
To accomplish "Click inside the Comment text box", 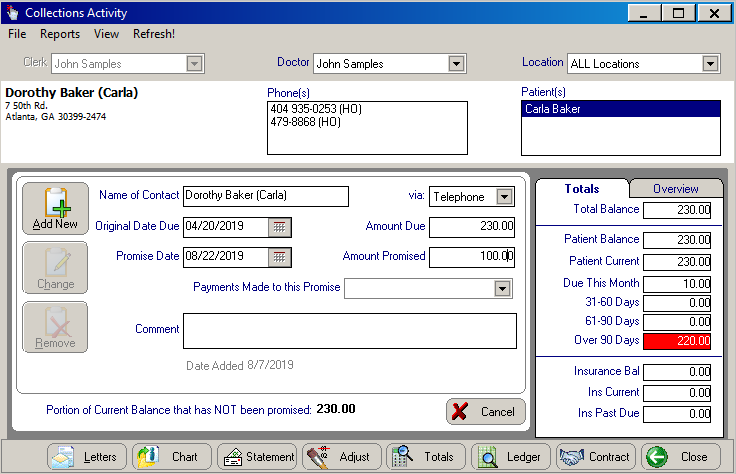I will coord(350,331).
